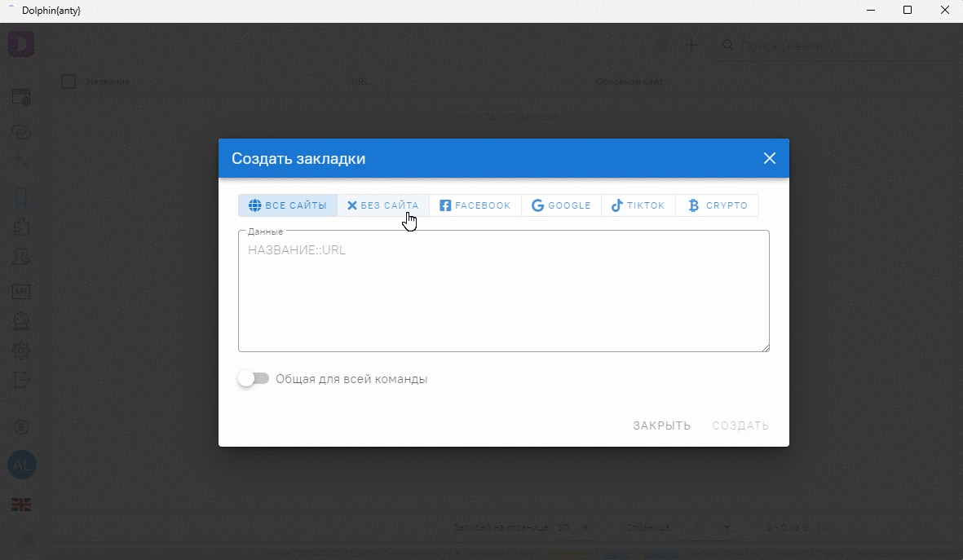The height and width of the screenshot is (560, 963).
Task: Choose the TikTok site filter
Action: coord(638,205)
